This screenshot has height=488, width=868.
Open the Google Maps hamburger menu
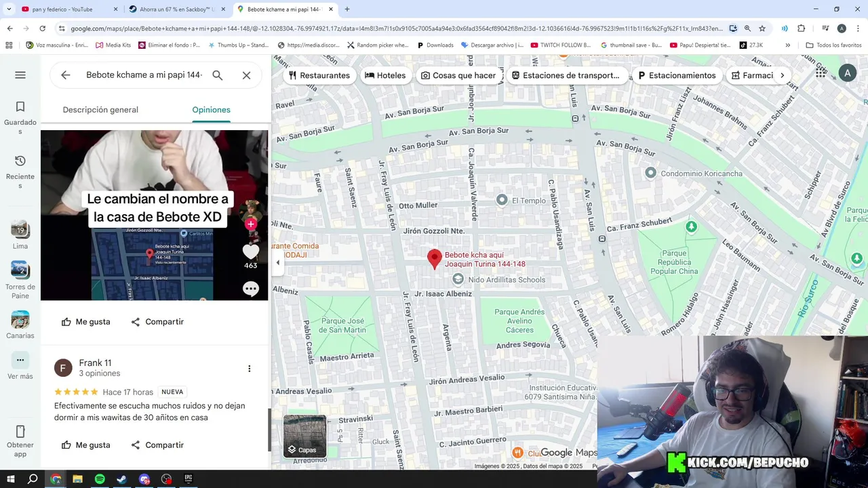(x=20, y=75)
